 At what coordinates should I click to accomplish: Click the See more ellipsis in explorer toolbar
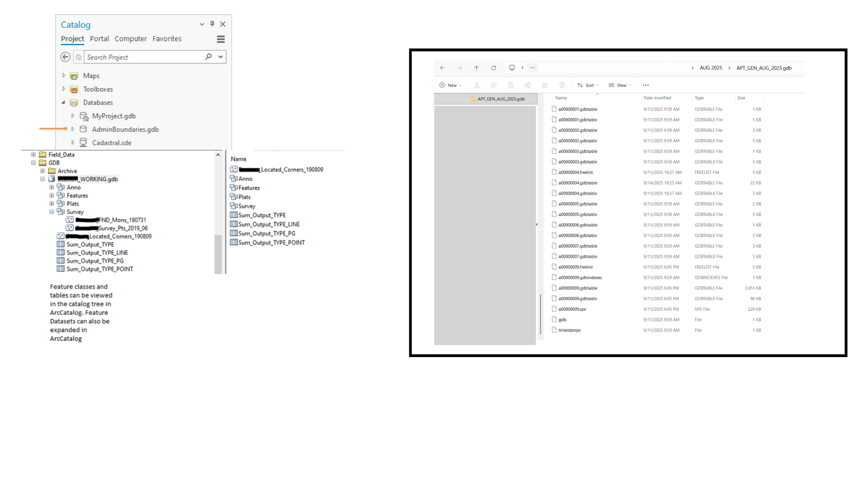click(x=646, y=85)
